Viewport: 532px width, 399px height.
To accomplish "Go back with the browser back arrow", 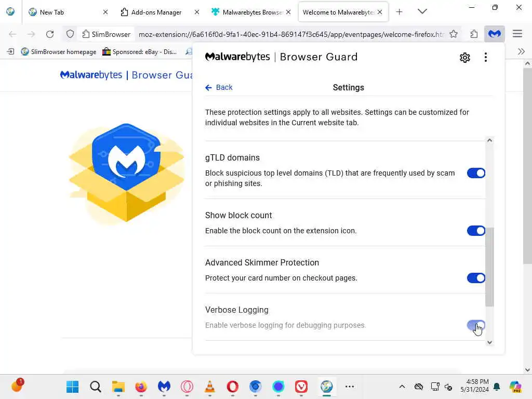I will coord(12,34).
